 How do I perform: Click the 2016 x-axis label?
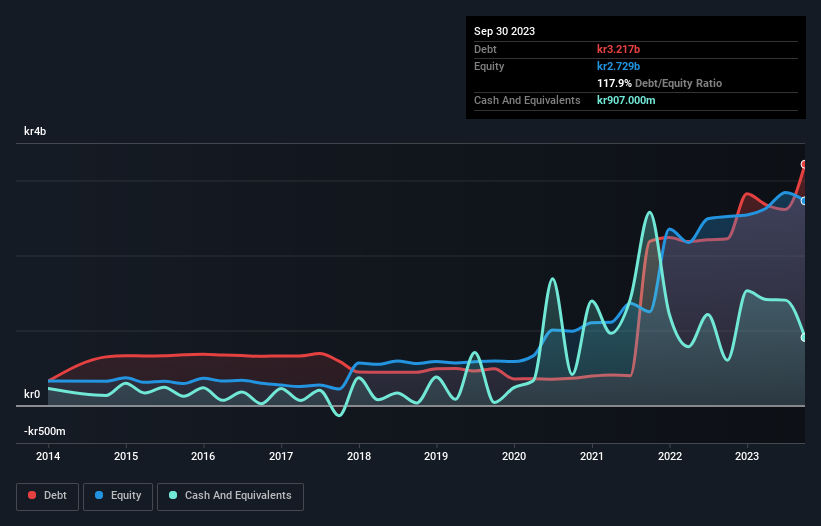(203, 456)
